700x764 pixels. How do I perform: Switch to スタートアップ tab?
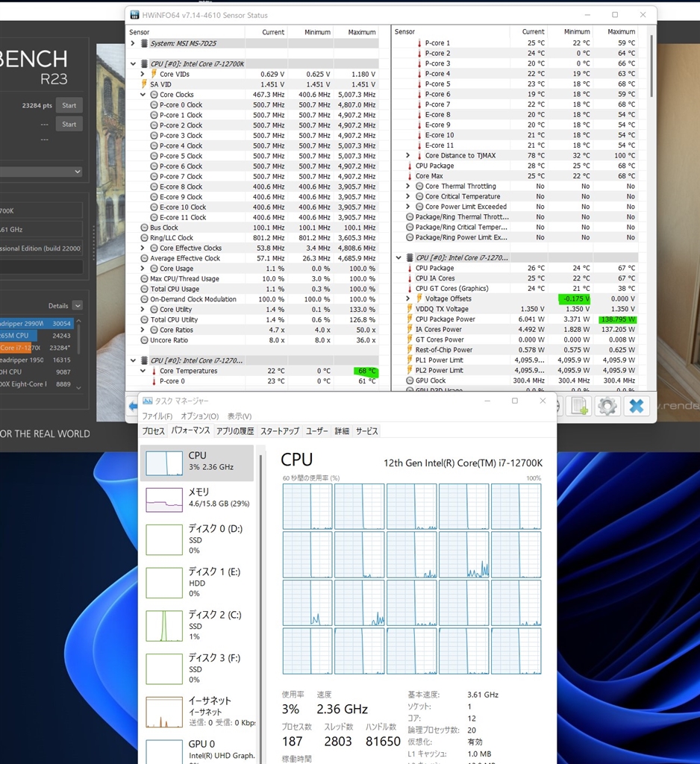pyautogui.click(x=280, y=431)
